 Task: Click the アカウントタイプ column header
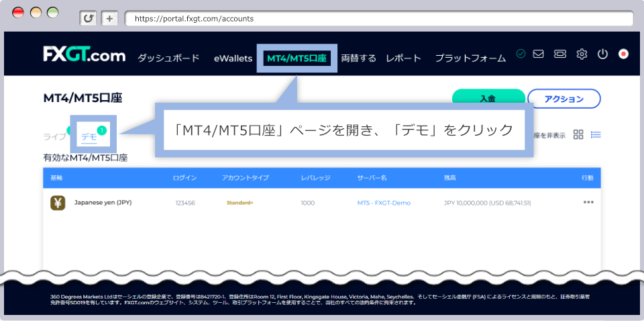point(246,178)
